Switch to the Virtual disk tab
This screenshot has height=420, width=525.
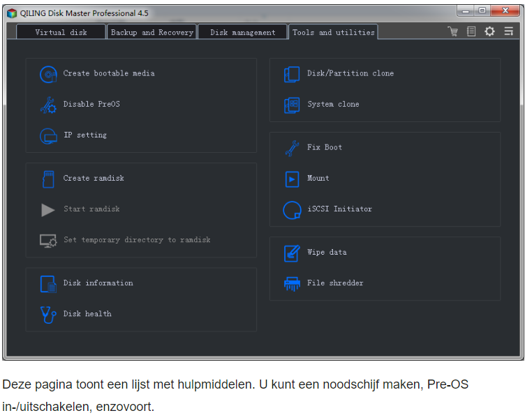click(61, 32)
